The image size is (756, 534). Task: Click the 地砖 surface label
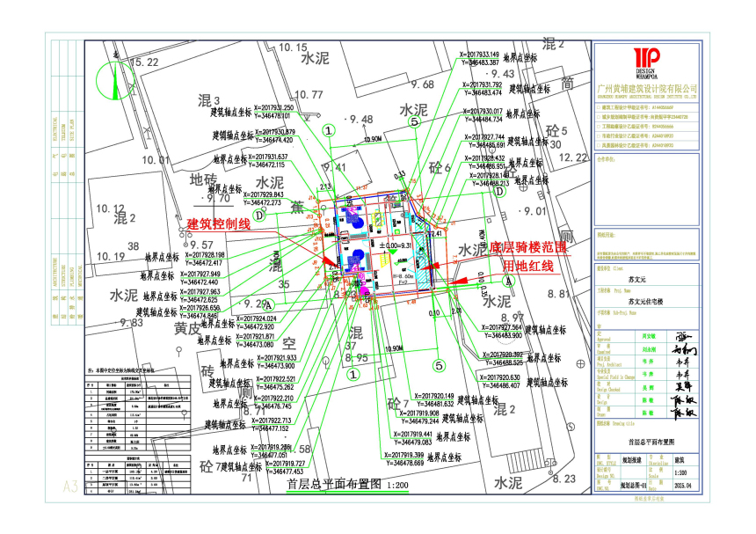click(x=203, y=179)
